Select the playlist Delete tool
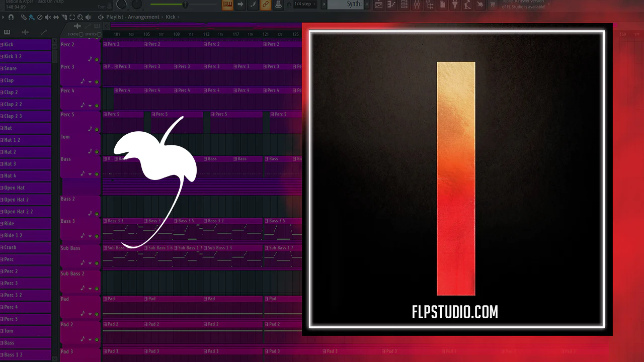 pos(40,17)
